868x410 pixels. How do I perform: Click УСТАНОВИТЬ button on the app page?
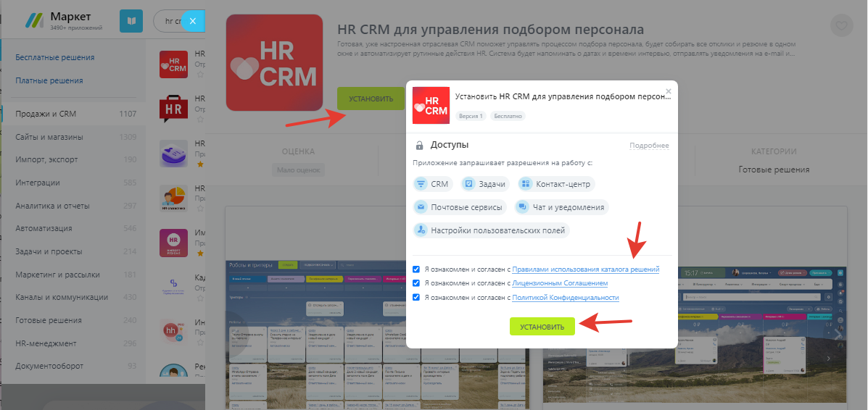371,99
